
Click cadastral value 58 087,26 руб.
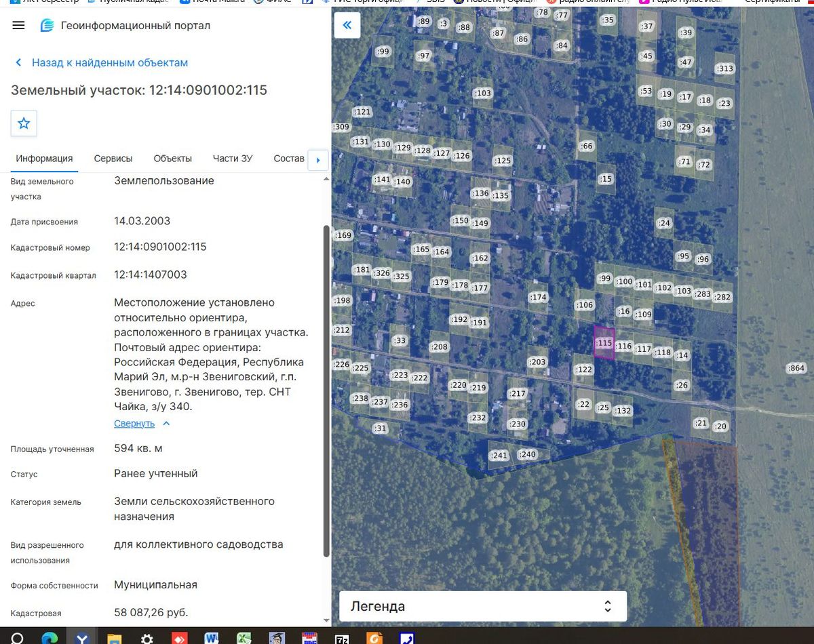click(151, 612)
